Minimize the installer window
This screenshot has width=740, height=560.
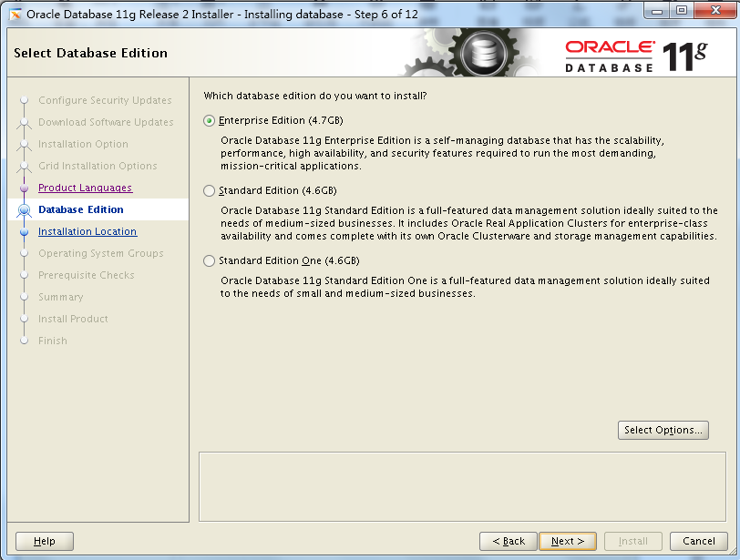tap(657, 10)
